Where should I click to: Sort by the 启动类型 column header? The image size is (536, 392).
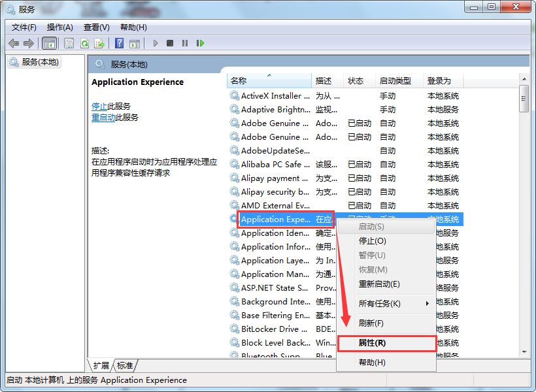click(x=395, y=81)
